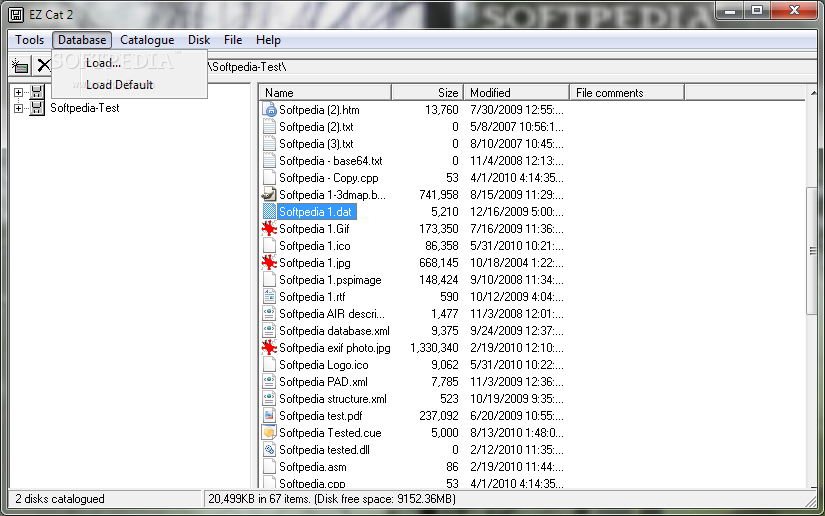Click the size value 741,958
The image size is (825, 516).
coord(439,195)
